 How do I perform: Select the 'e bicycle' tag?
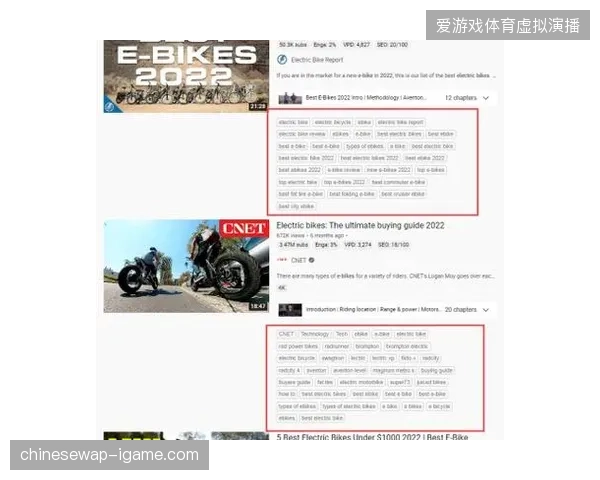(439, 406)
